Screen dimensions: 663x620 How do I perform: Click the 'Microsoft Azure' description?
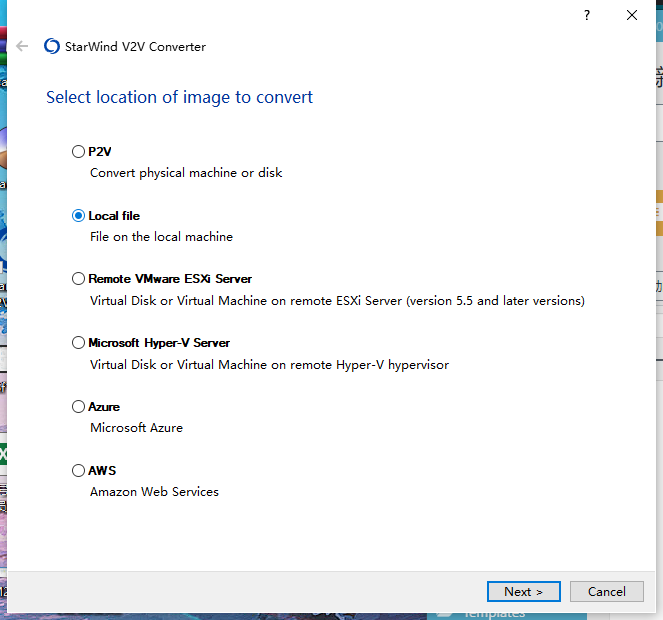click(x=136, y=428)
